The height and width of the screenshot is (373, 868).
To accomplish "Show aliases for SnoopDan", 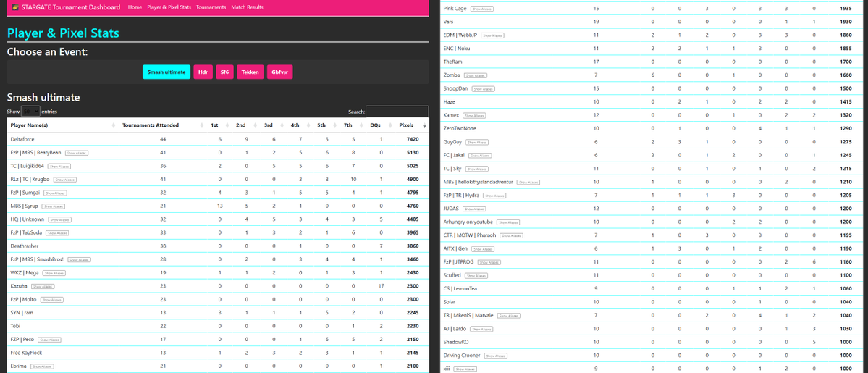I will 484,88.
